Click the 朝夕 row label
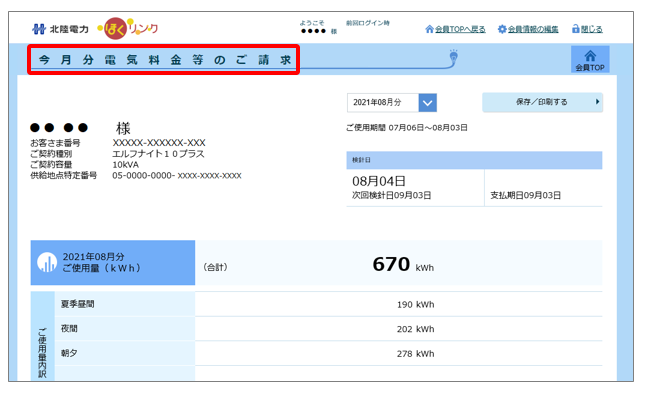The image size is (648, 394). (x=69, y=353)
